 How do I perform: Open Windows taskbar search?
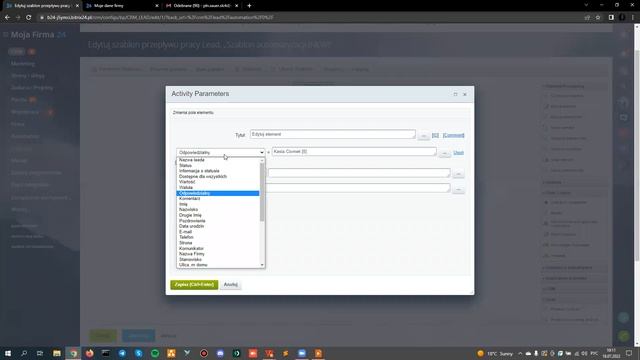point(24,353)
